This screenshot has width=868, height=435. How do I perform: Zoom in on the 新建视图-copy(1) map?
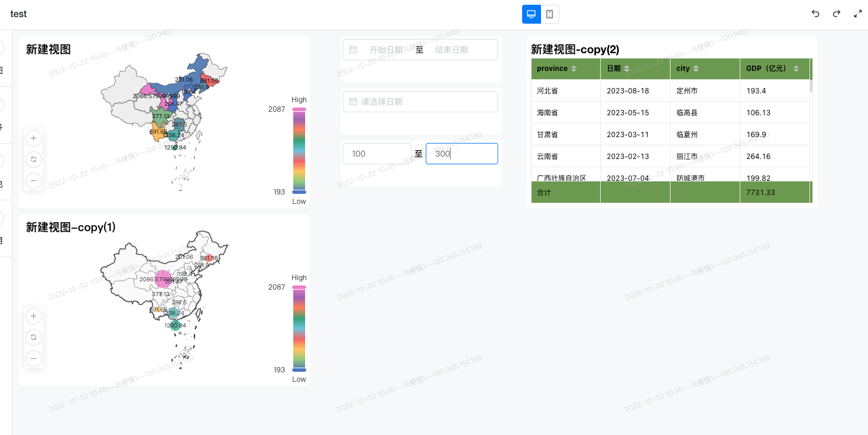[x=34, y=316]
